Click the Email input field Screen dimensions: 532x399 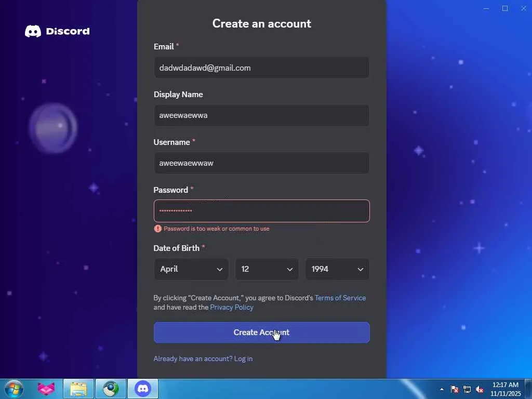tap(262, 68)
